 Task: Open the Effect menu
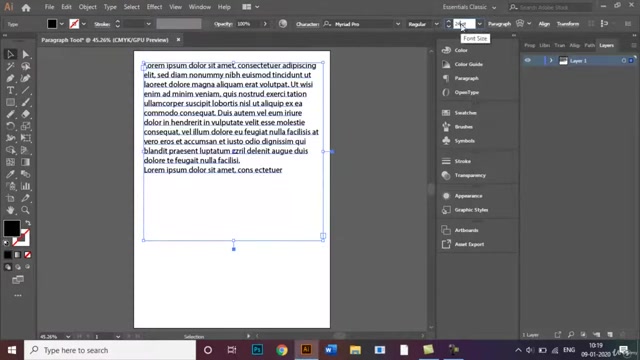pos(154,7)
